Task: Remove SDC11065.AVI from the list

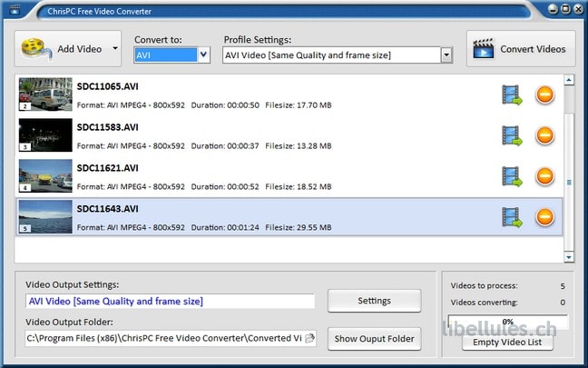Action: pyautogui.click(x=544, y=94)
